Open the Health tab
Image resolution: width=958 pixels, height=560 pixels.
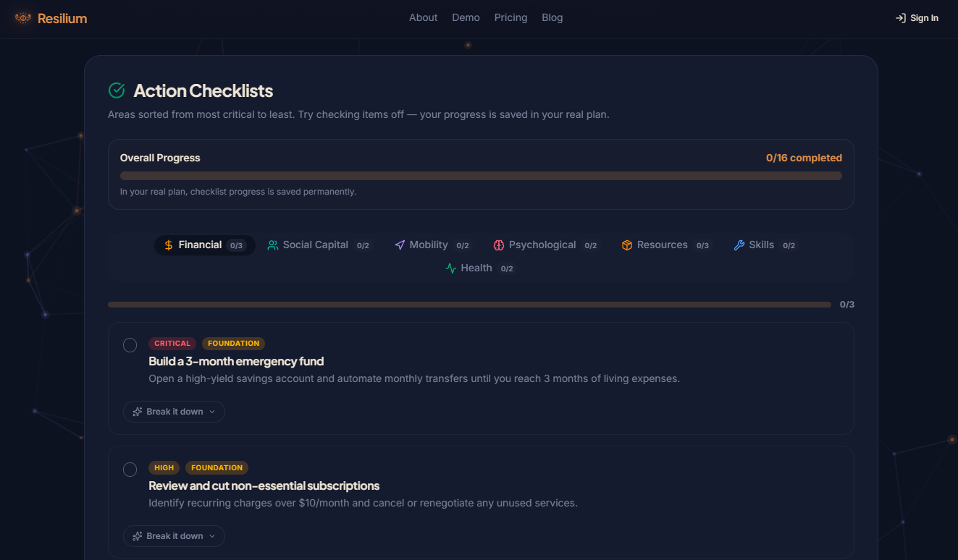(x=480, y=268)
